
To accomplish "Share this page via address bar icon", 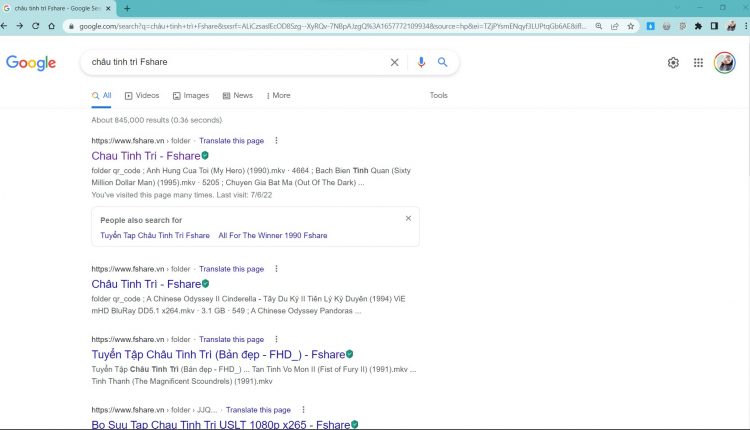I will tap(615, 26).
